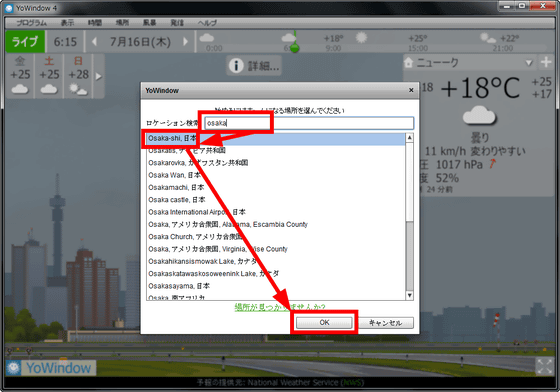
Task: Click the YoWindow logo at bottom left
Action: [x=51, y=368]
